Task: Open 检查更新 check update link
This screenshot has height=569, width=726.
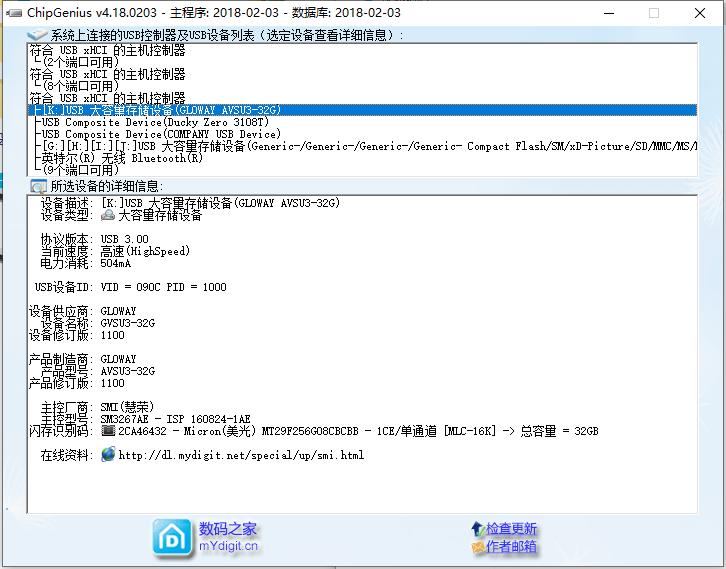Action: coord(511,528)
